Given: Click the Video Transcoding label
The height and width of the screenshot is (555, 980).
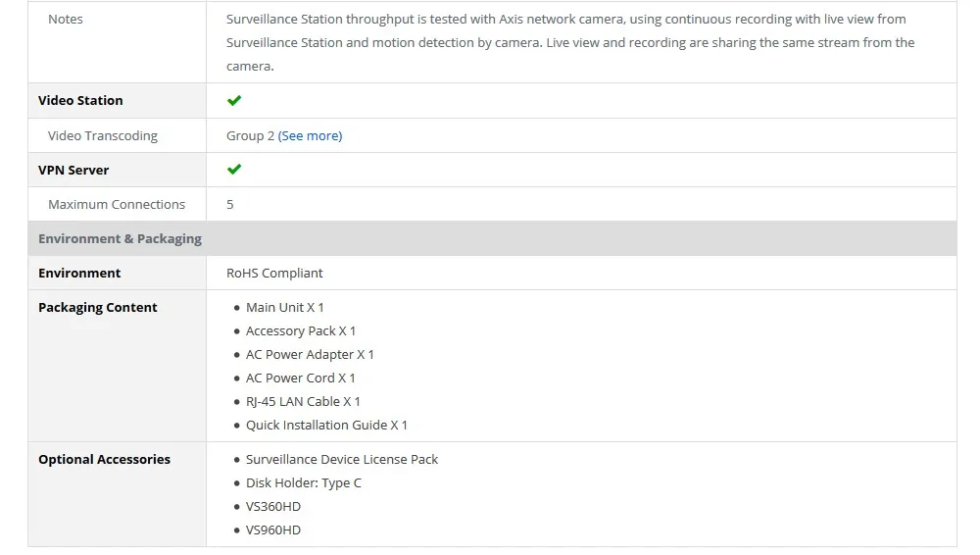Looking at the screenshot, I should coord(103,136).
